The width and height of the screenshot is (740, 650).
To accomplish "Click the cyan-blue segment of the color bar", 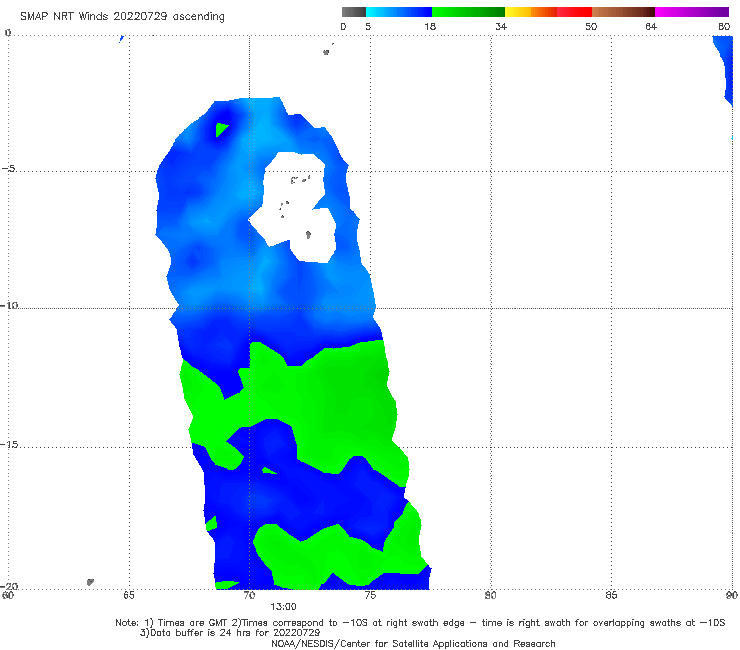I will 399,12.
